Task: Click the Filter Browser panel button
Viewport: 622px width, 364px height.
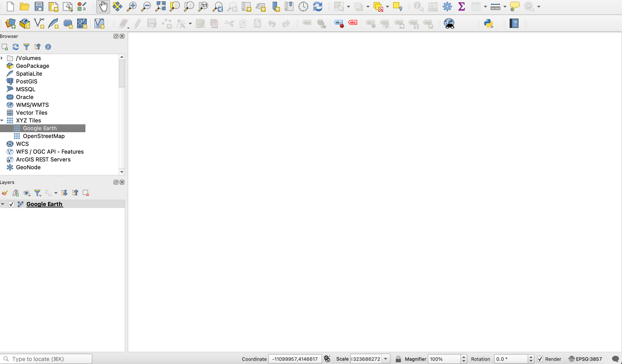Action: 27,47
